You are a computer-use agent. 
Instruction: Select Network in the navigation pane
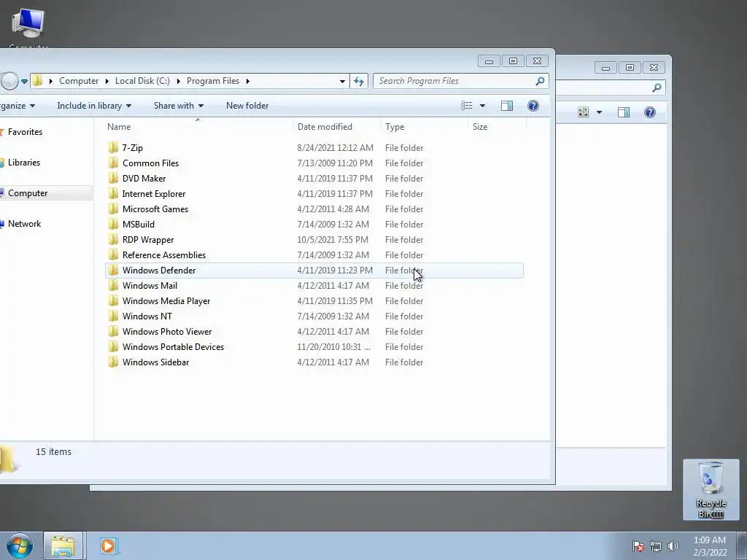(24, 223)
